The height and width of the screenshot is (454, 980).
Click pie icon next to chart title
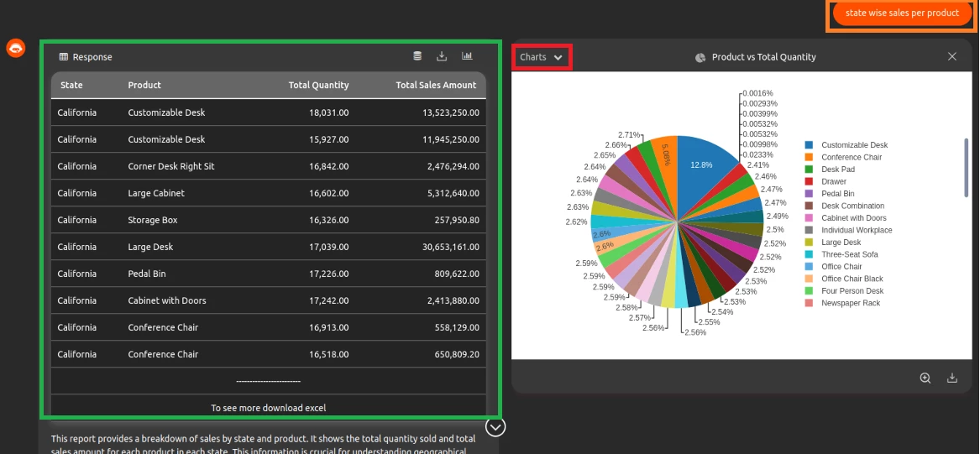tap(700, 57)
